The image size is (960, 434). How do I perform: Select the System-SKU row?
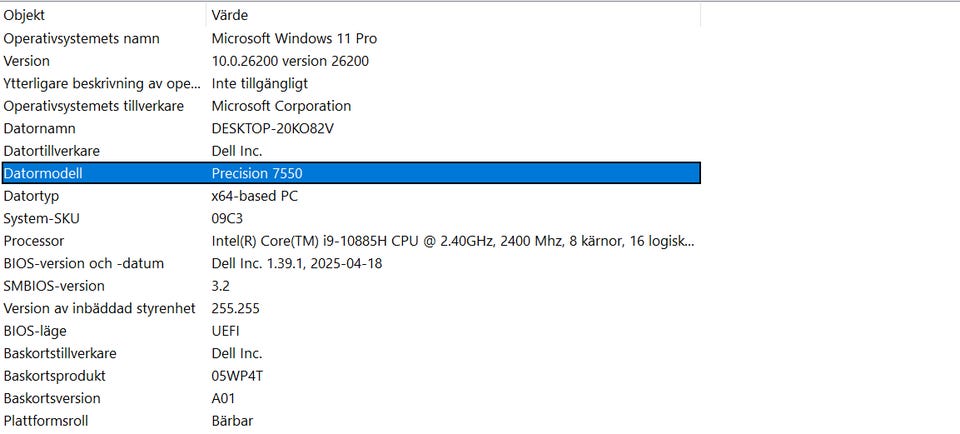(x=41, y=218)
